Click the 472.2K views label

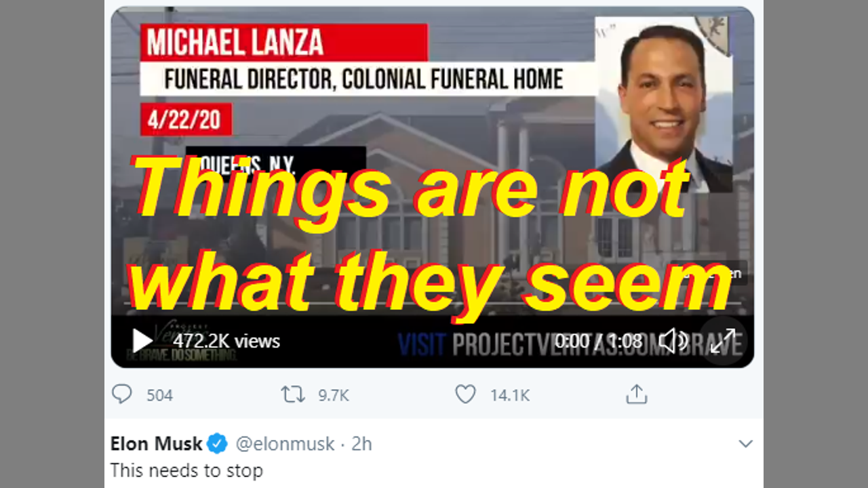click(226, 341)
